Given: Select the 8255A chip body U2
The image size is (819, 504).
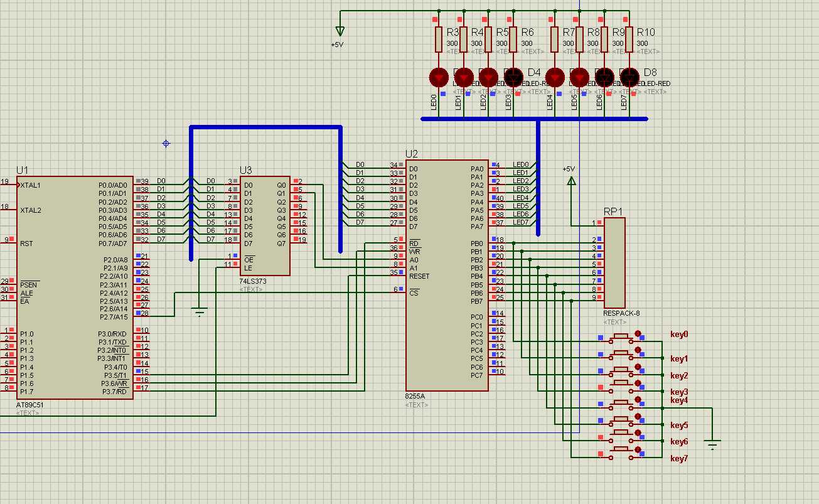Looking at the screenshot, I should (x=447, y=275).
